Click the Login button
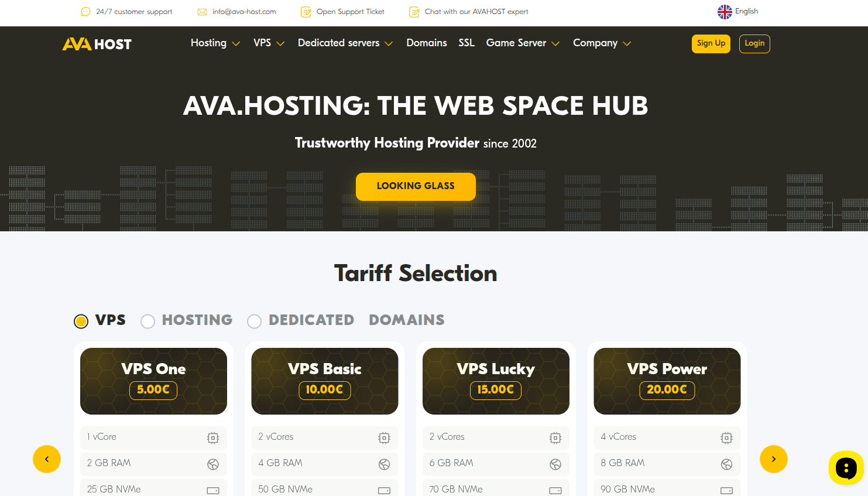Viewport: 868px width, 496px height. click(x=754, y=44)
